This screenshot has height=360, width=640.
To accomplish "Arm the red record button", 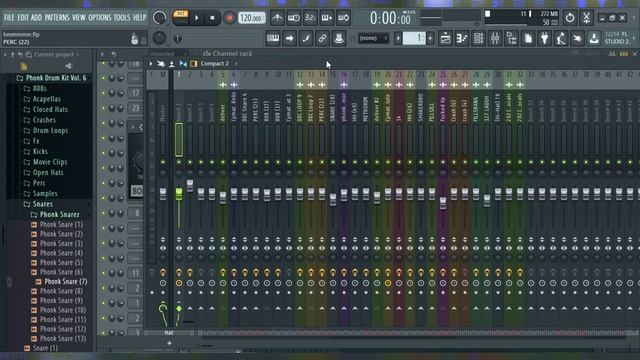I will click(229, 18).
